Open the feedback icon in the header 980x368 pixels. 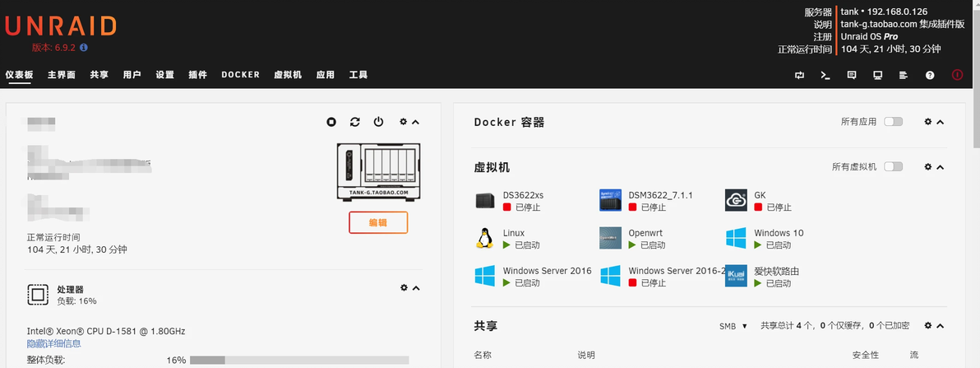tap(851, 75)
